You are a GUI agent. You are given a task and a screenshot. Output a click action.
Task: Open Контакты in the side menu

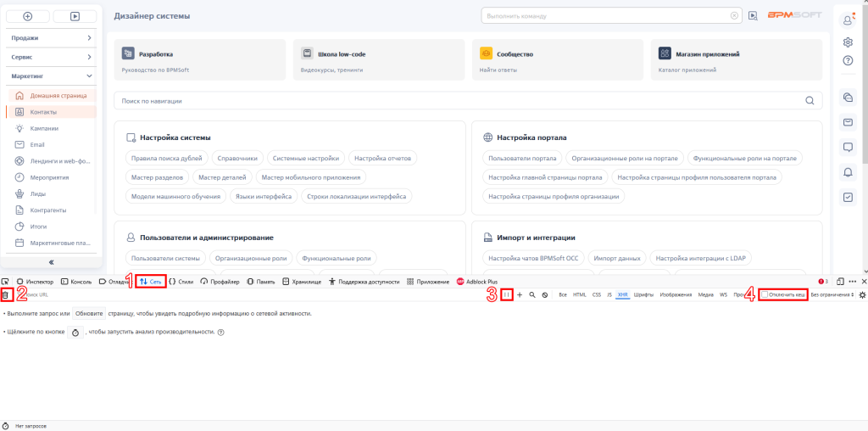(x=52, y=112)
